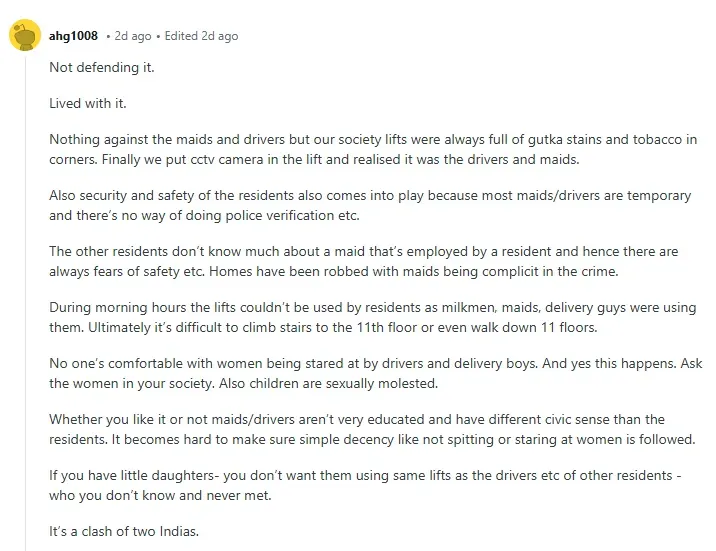
Task: Click the "Lived with it." line
Action: 88,104
